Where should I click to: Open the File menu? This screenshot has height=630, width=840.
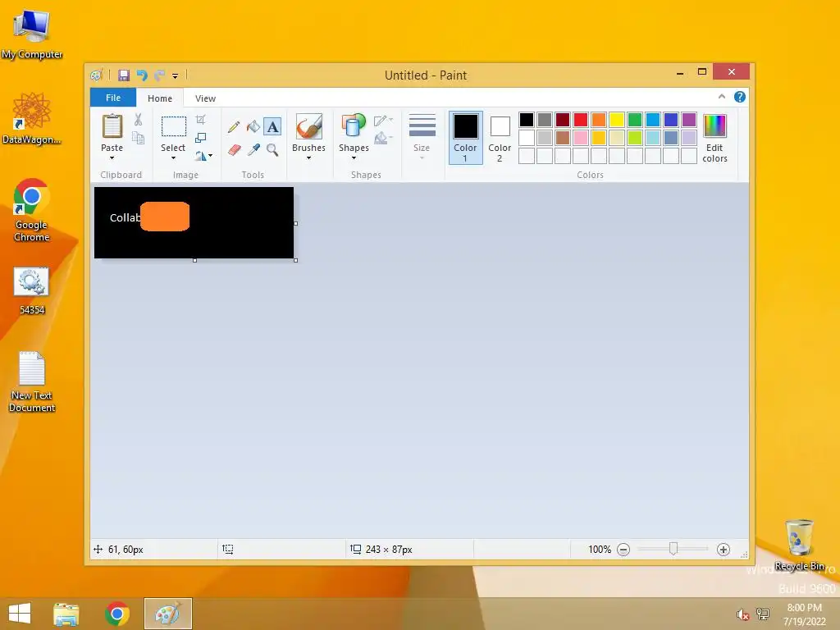113,98
